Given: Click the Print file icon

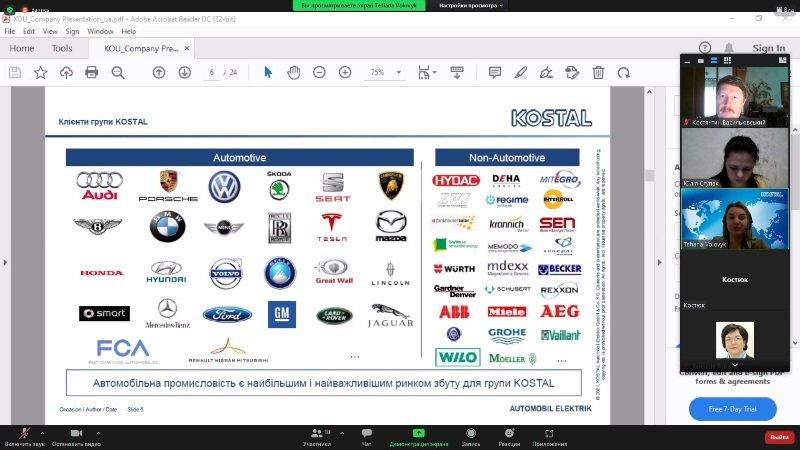Looking at the screenshot, I should 92,72.
